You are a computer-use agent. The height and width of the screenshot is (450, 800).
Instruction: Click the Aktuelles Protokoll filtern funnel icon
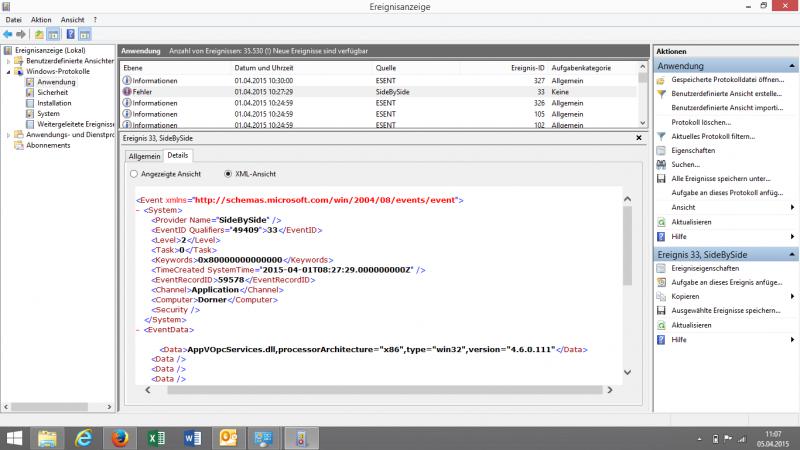point(661,137)
